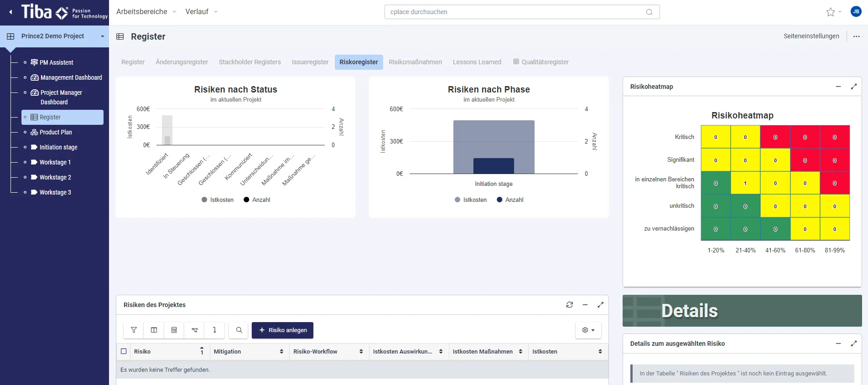868x385 pixels.
Task: Collapse sidebar with the back arrow icon
Action: [10, 12]
